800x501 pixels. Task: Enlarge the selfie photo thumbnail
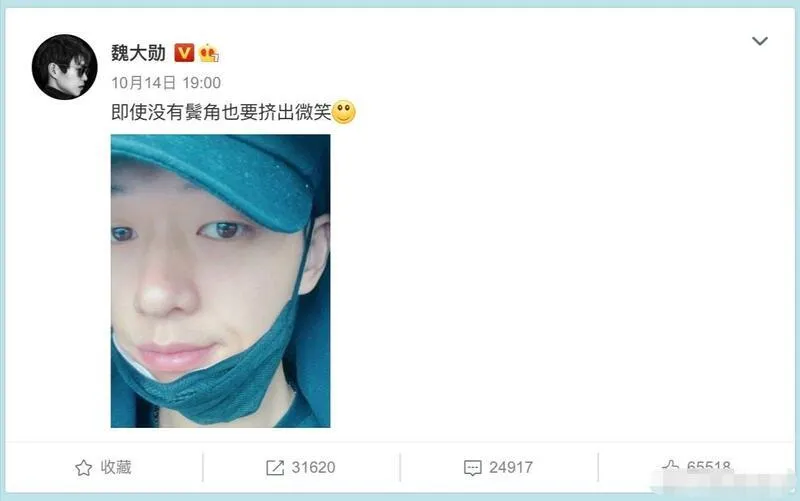pyautogui.click(x=220, y=281)
